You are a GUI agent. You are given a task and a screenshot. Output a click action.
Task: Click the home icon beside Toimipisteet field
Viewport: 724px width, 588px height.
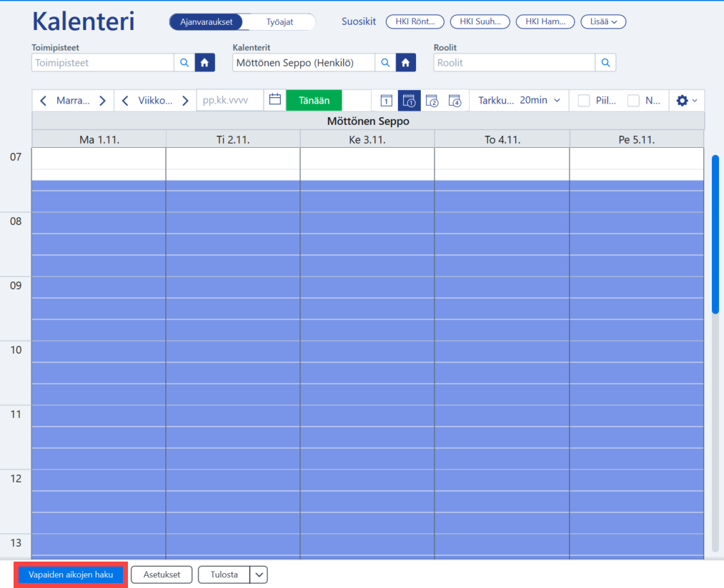[x=204, y=63]
